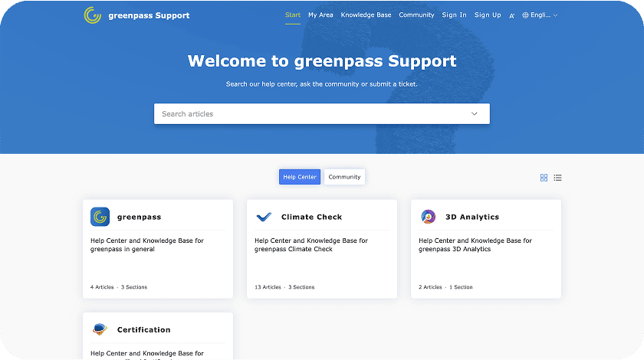This screenshot has height=360, width=644.
Task: Click '13 Articles' on the Climate Check card
Action: click(268, 287)
